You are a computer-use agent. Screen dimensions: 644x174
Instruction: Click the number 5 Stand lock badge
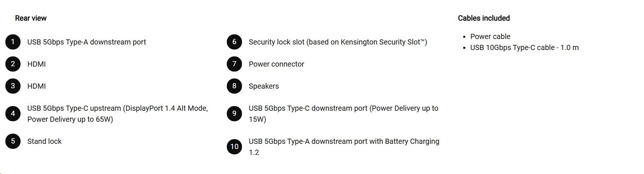tap(13, 141)
